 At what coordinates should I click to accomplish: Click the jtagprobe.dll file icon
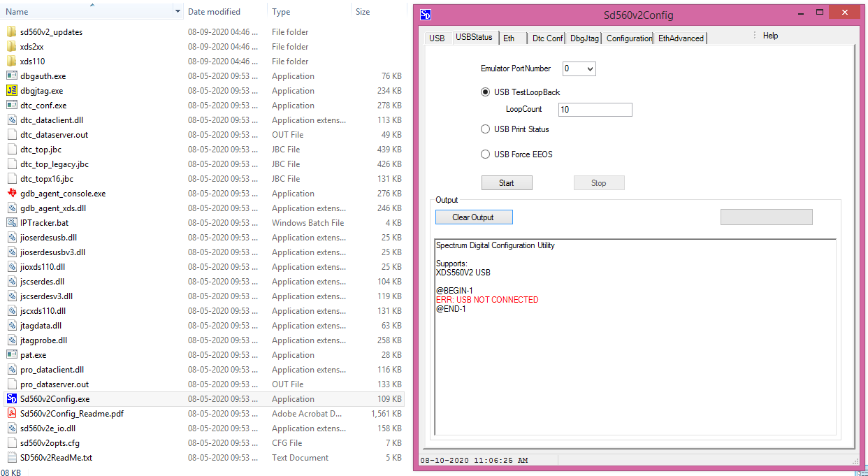[11, 340]
